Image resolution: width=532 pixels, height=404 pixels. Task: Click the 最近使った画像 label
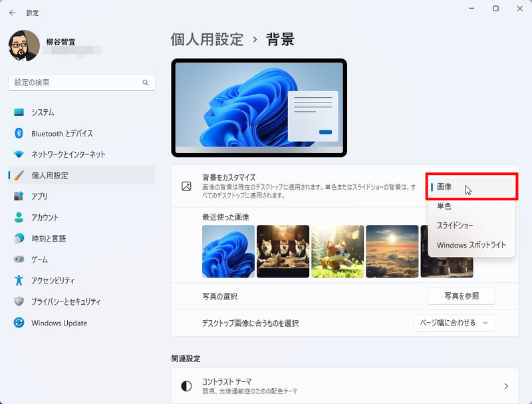pos(225,217)
